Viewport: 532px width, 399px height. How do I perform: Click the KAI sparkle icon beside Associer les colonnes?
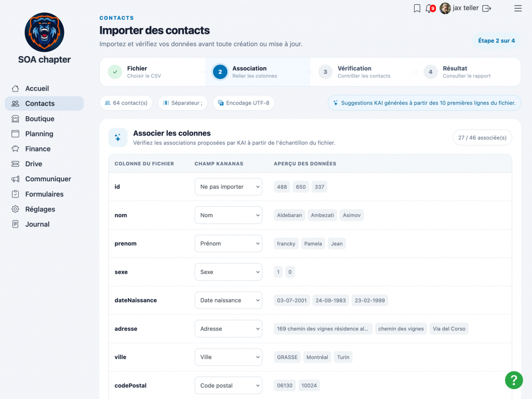[118, 137]
